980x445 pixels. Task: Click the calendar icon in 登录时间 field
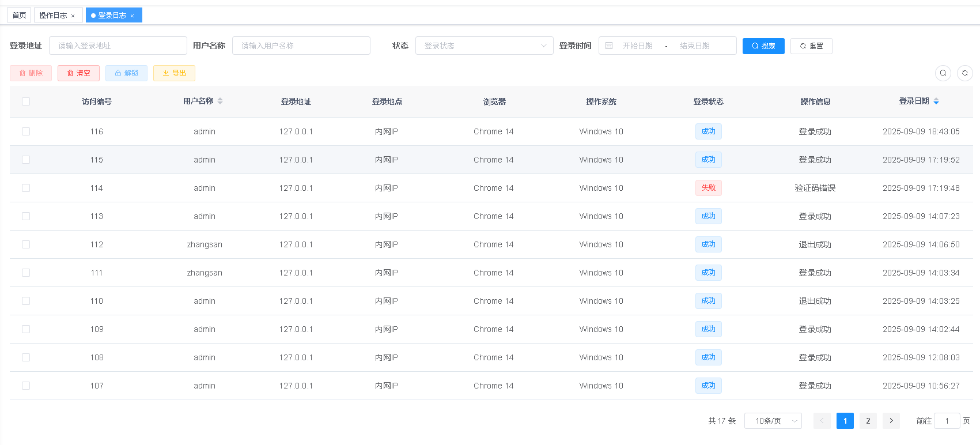click(609, 46)
